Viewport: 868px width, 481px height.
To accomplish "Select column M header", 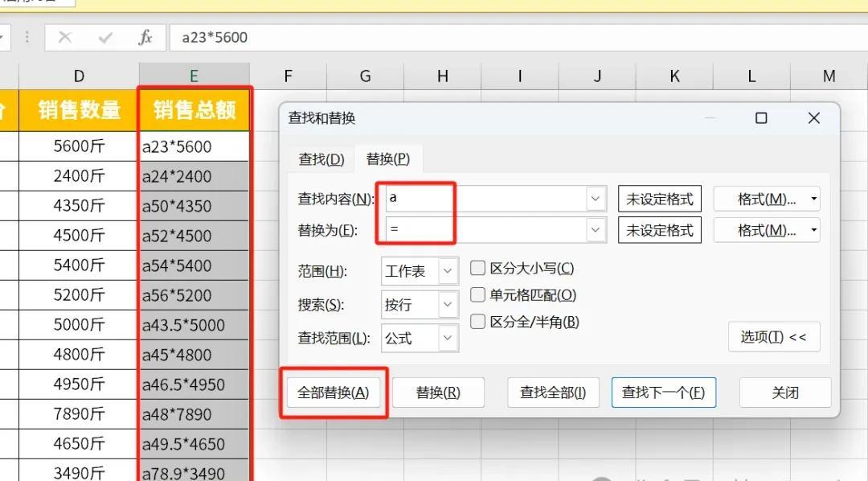I will tap(829, 76).
